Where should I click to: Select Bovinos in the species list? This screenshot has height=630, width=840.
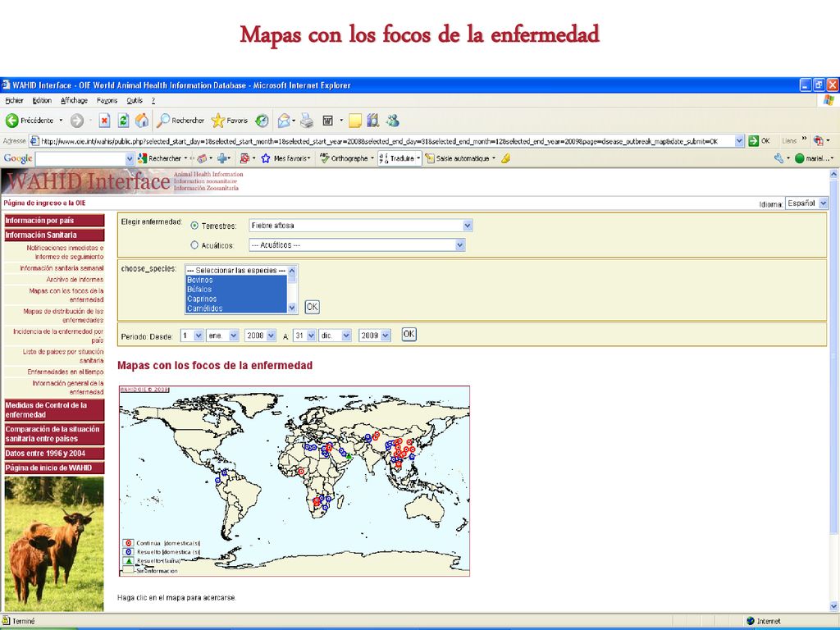tap(236, 281)
